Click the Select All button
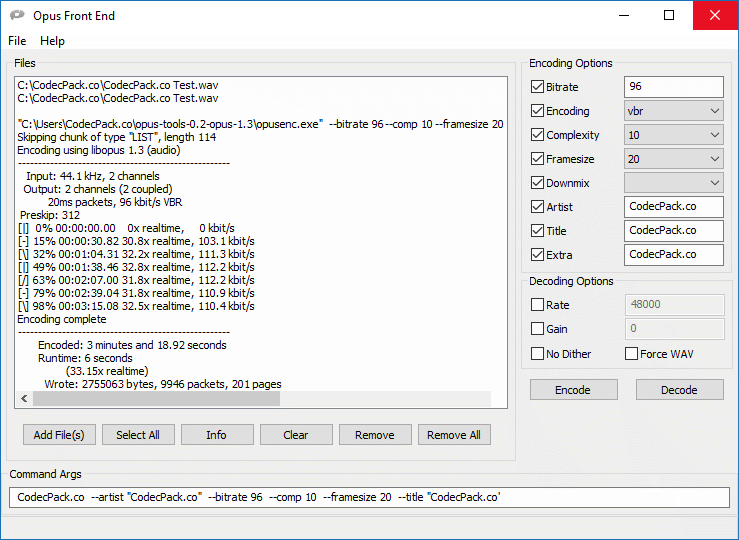The width and height of the screenshot is (739, 540). click(x=138, y=435)
